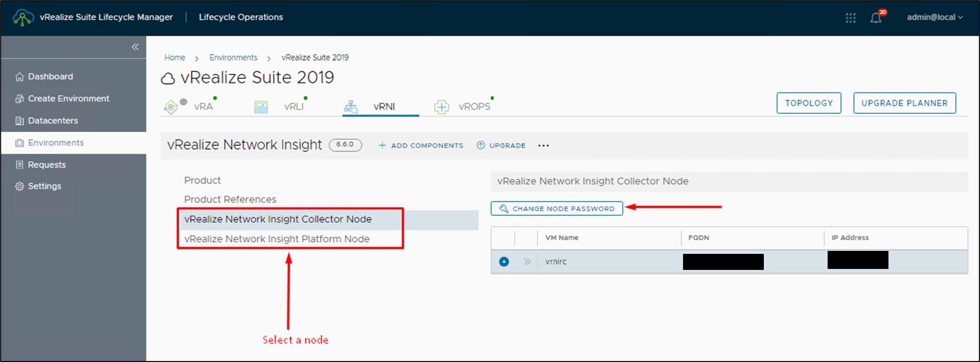The width and height of the screenshot is (980, 362).
Task: Select vRealize Network Insight Platform Node
Action: pos(277,239)
